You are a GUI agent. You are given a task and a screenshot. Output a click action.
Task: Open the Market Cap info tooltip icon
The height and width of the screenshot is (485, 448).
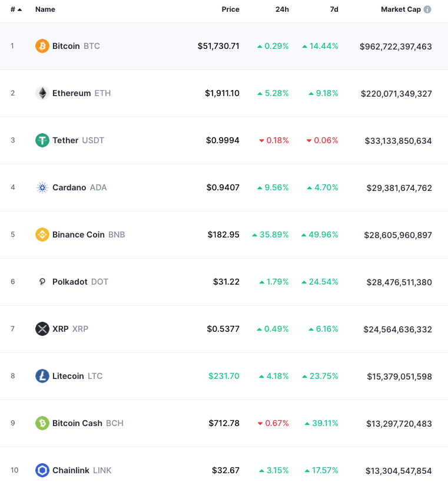[427, 9]
